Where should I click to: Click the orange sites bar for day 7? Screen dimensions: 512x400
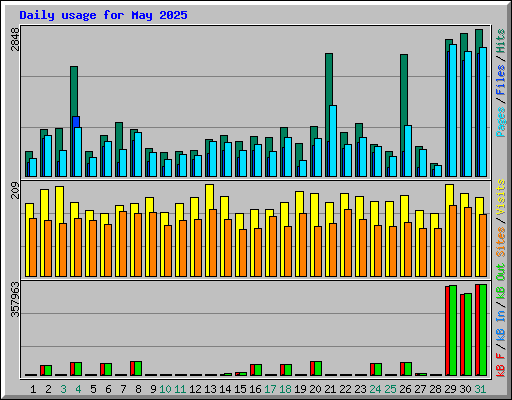[123, 244]
